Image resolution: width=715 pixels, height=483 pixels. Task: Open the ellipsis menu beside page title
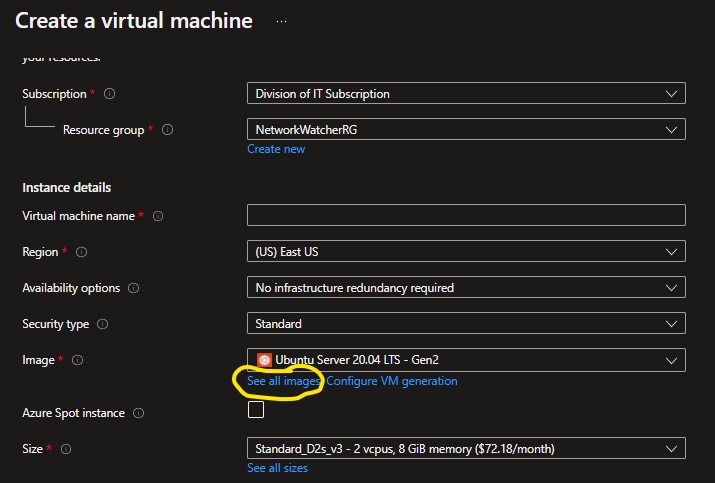point(281,21)
